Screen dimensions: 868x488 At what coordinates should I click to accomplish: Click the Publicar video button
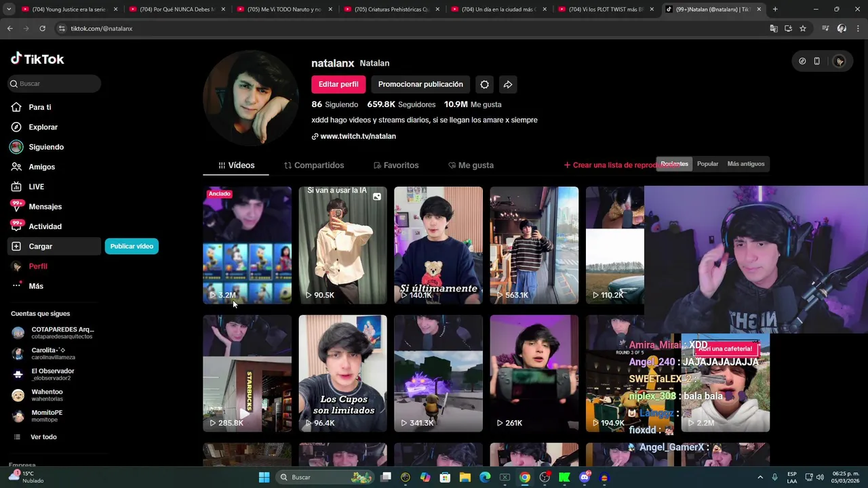point(132,246)
